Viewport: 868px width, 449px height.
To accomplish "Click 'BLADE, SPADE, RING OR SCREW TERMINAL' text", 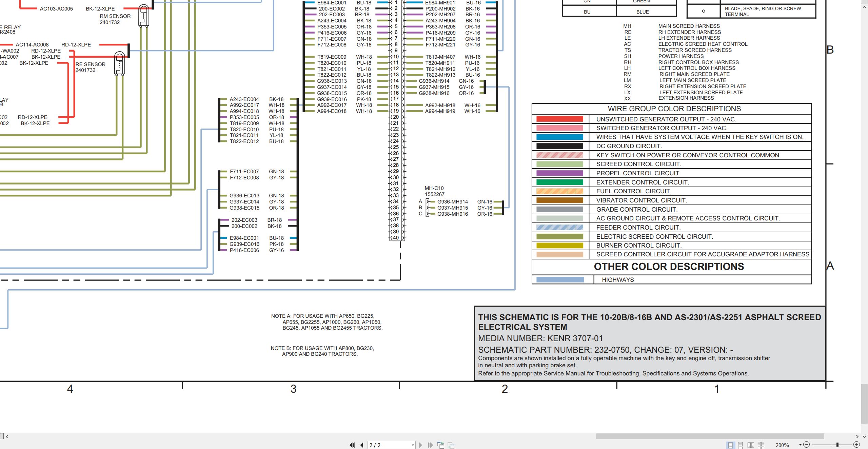I will [x=763, y=11].
